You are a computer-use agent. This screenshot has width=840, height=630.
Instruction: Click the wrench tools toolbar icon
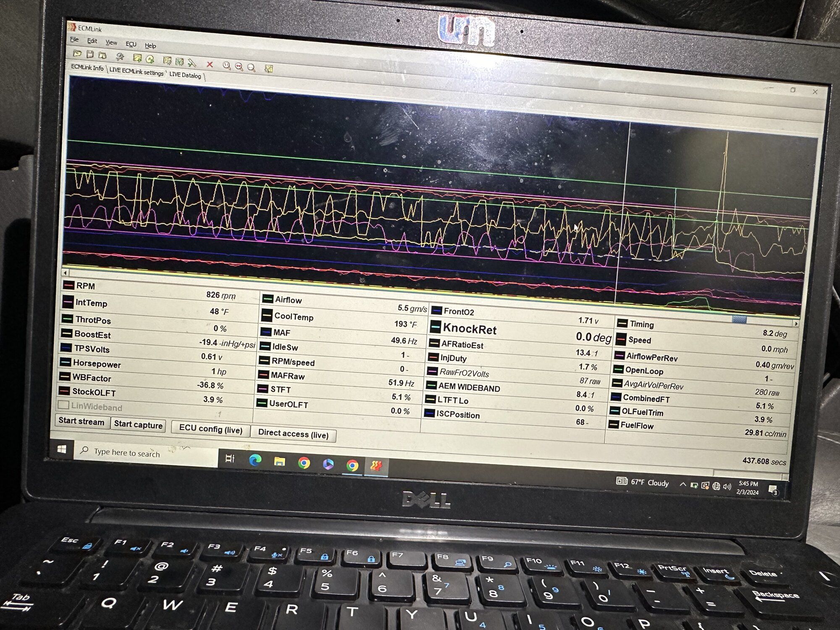[120, 57]
